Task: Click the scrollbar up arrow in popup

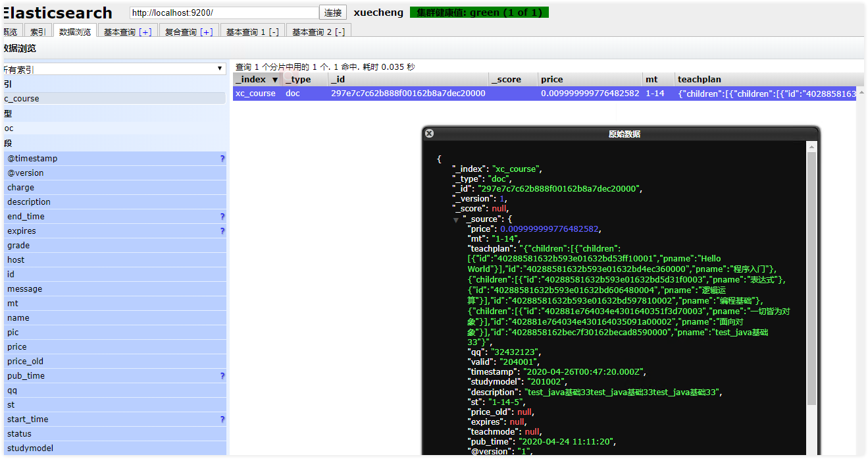Action: (x=811, y=146)
